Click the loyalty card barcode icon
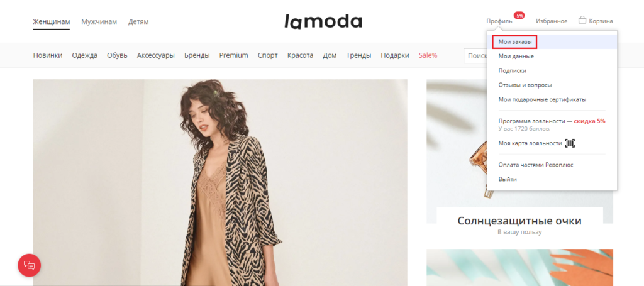The width and height of the screenshot is (644, 286). (570, 143)
